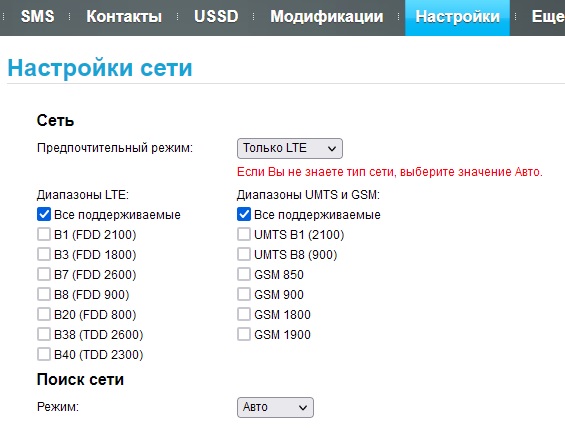
Task: Tick the B7 (FDD 2600) checkbox
Action: point(44,274)
